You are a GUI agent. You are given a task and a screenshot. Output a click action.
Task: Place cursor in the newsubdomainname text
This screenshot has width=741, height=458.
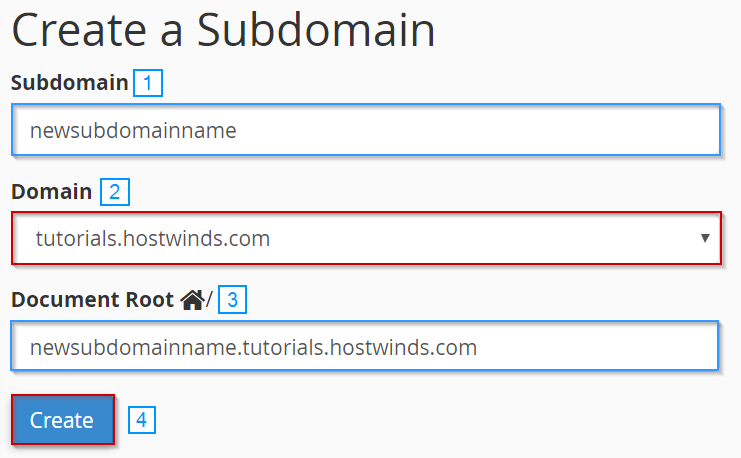coord(133,130)
